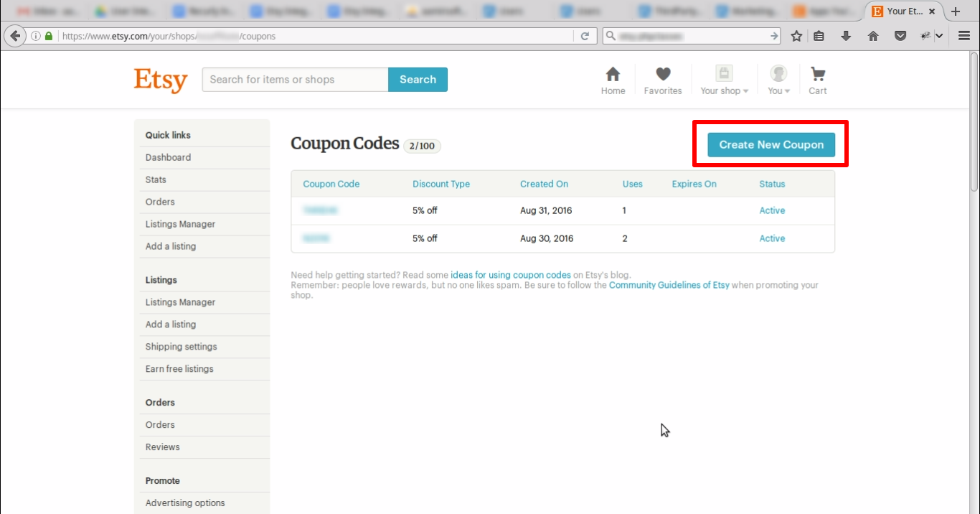This screenshot has height=514, width=980.
Task: Click Create New Coupon button
Action: click(x=771, y=144)
